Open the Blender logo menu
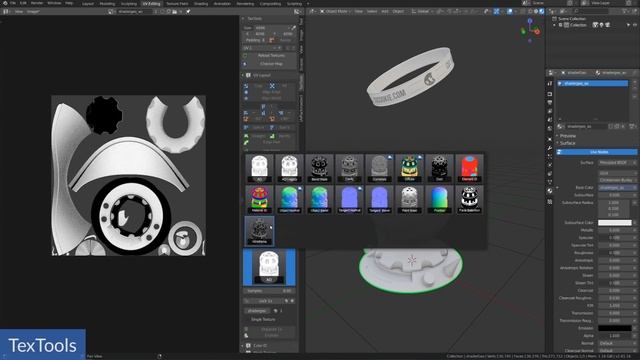This screenshot has width=640, height=360. (5, 3)
